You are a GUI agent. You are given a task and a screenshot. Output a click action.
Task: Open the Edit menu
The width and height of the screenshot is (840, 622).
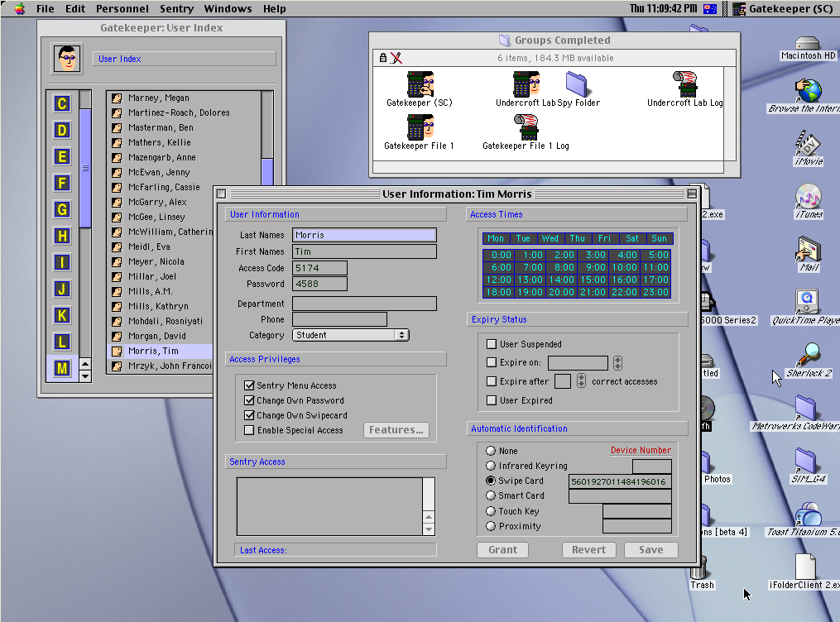[x=75, y=8]
